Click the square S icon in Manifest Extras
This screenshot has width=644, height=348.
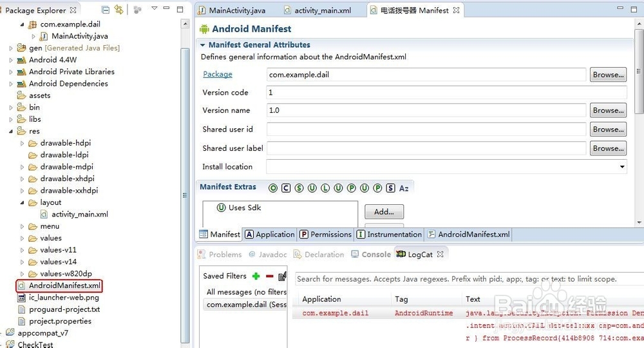point(391,188)
